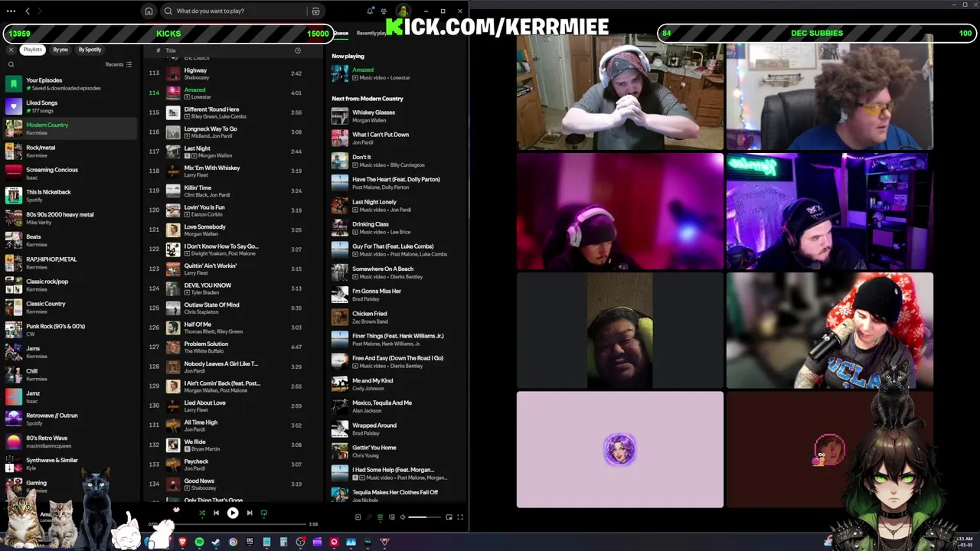This screenshot has width=980, height=551.
Task: Click Somewhere On A Beach album thumbnail
Action: click(339, 272)
